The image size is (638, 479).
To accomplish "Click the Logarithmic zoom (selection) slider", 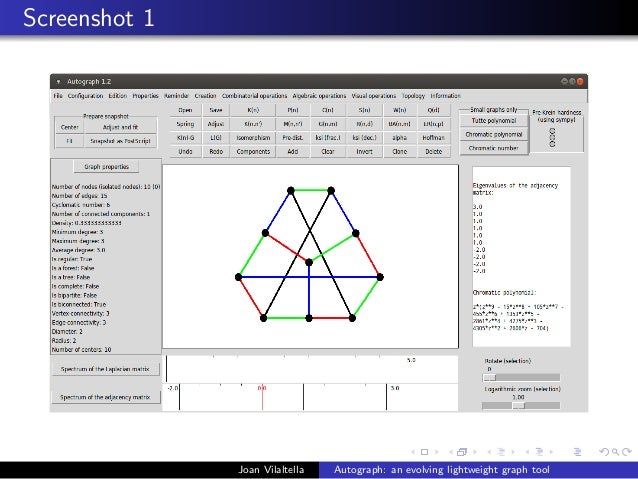I will point(521,405).
